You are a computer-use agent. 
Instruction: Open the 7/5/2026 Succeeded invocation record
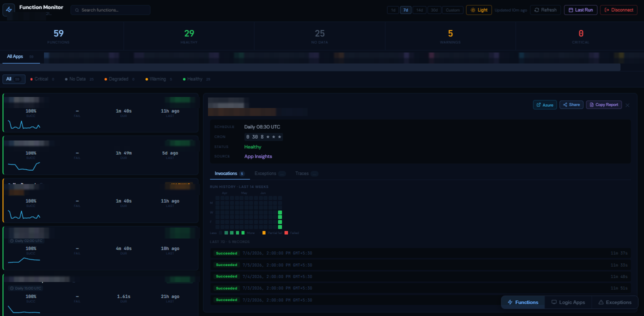(420, 265)
